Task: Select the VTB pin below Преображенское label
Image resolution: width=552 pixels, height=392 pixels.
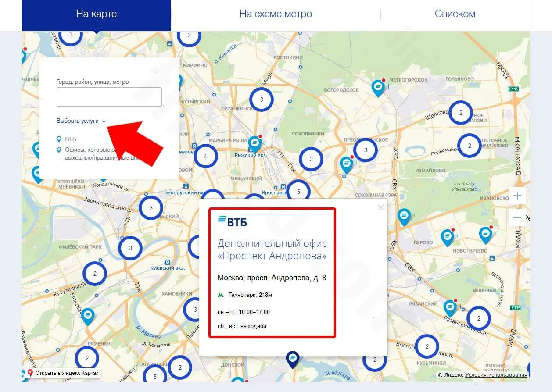Action: click(347, 164)
